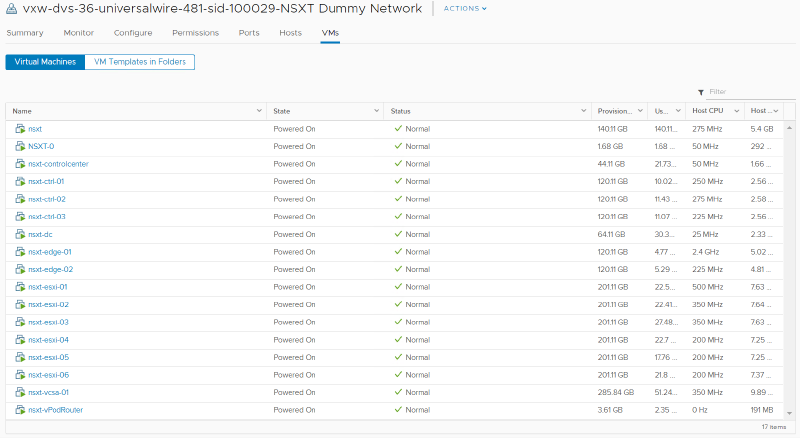Select the Virtual Machines toggle button

(x=45, y=62)
